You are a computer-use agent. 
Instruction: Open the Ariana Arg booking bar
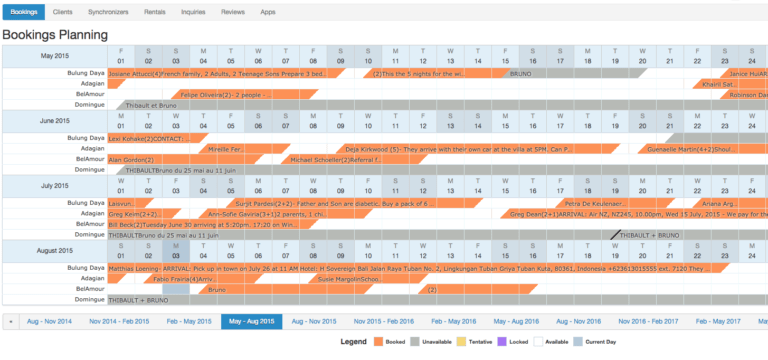point(730,203)
